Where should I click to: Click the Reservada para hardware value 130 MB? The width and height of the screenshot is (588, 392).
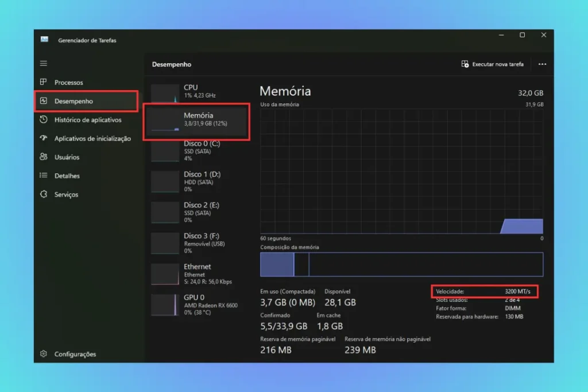(514, 317)
